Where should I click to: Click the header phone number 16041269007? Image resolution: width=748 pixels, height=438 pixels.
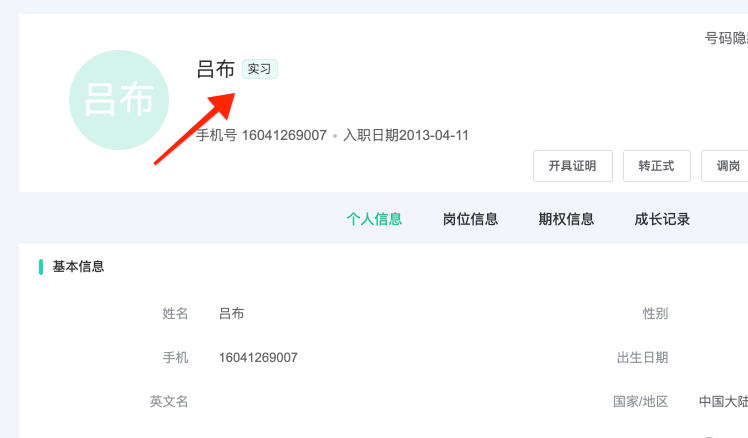tap(284, 136)
